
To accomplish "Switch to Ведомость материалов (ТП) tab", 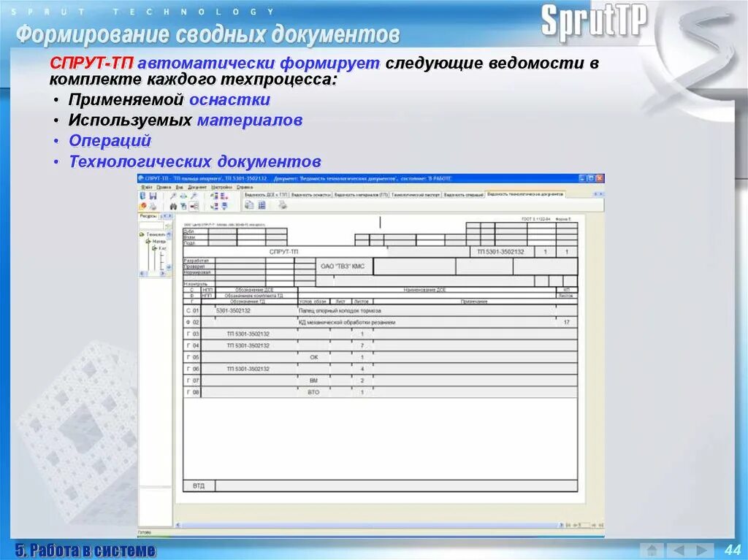I will (x=361, y=195).
